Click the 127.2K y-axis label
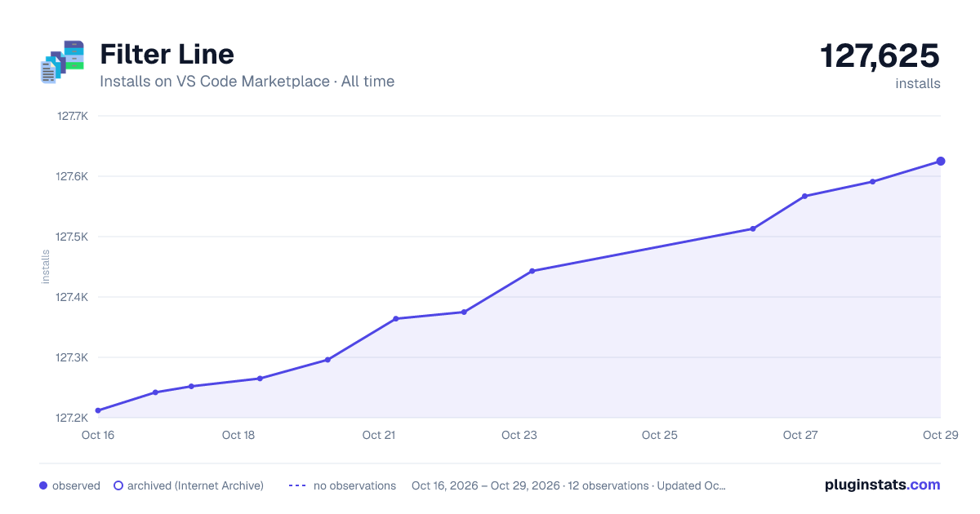Screen dimensions: 980x514 coord(72,418)
